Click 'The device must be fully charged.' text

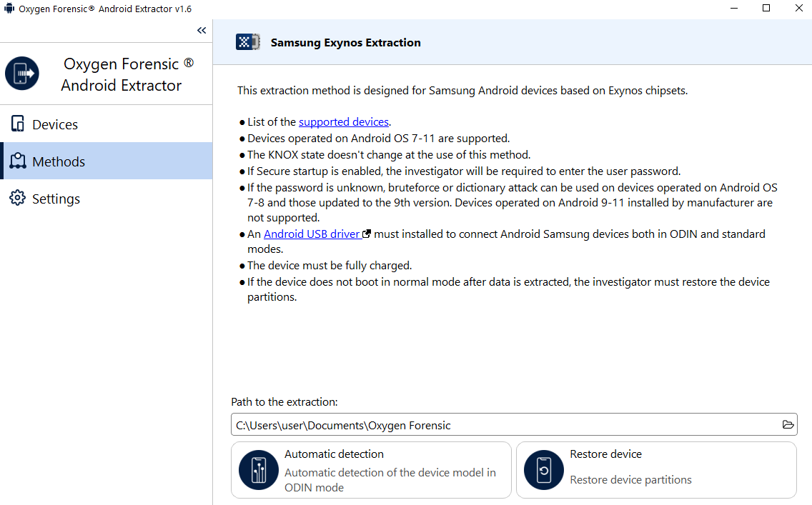click(x=330, y=266)
